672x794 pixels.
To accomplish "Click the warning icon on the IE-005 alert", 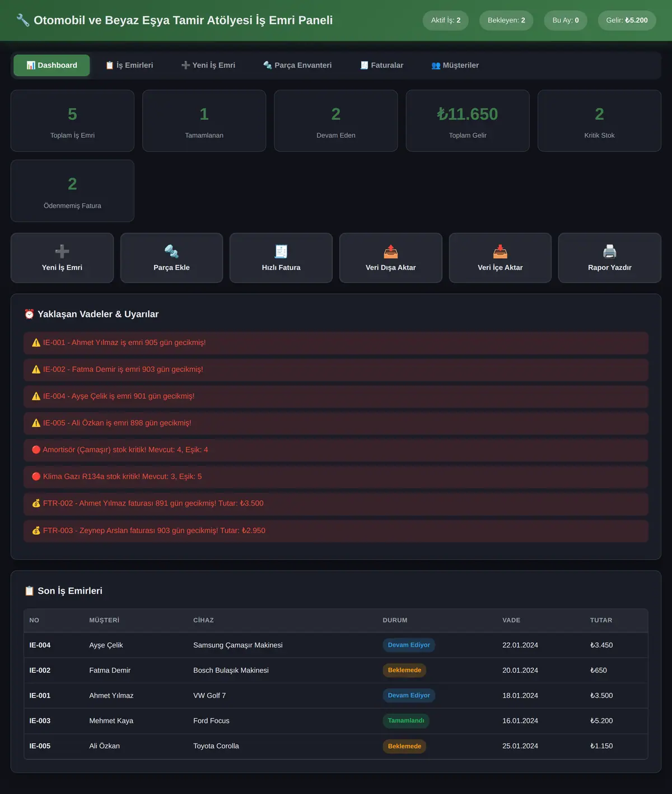I will tap(36, 423).
